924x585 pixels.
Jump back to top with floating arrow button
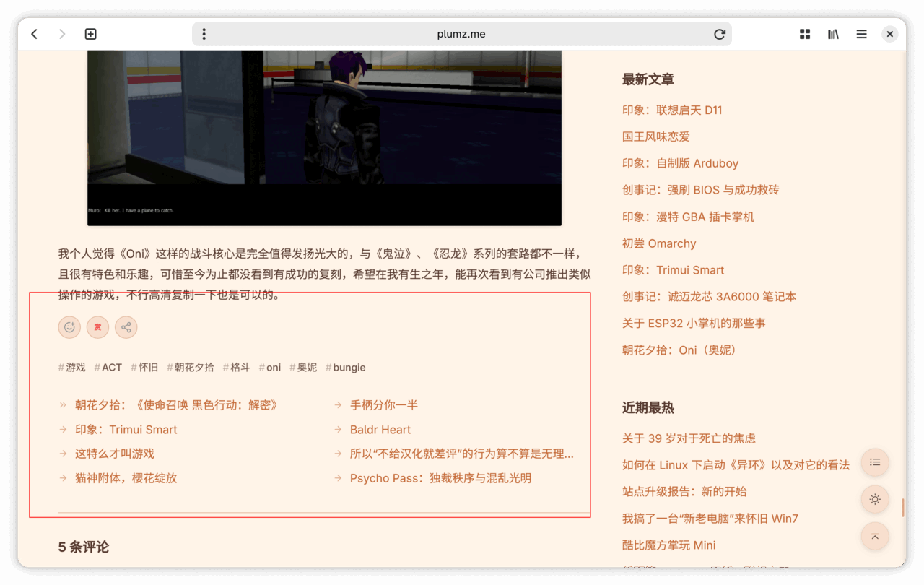click(875, 536)
